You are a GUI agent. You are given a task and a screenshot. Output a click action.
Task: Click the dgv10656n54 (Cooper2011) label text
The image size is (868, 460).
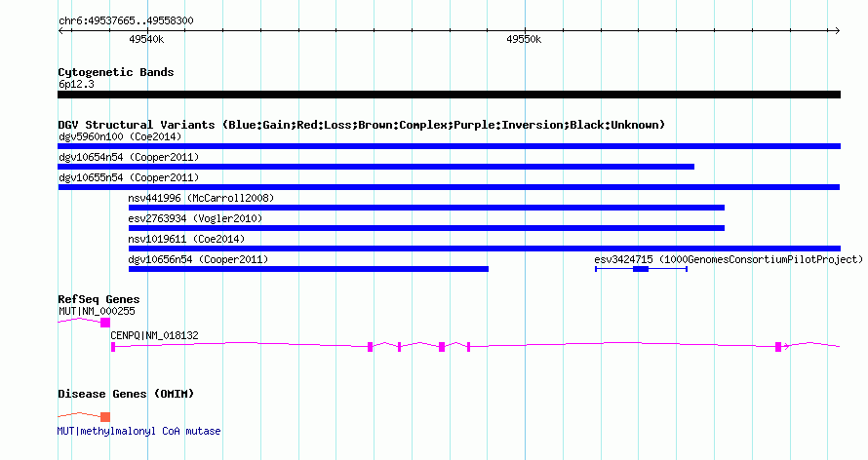click(198, 259)
